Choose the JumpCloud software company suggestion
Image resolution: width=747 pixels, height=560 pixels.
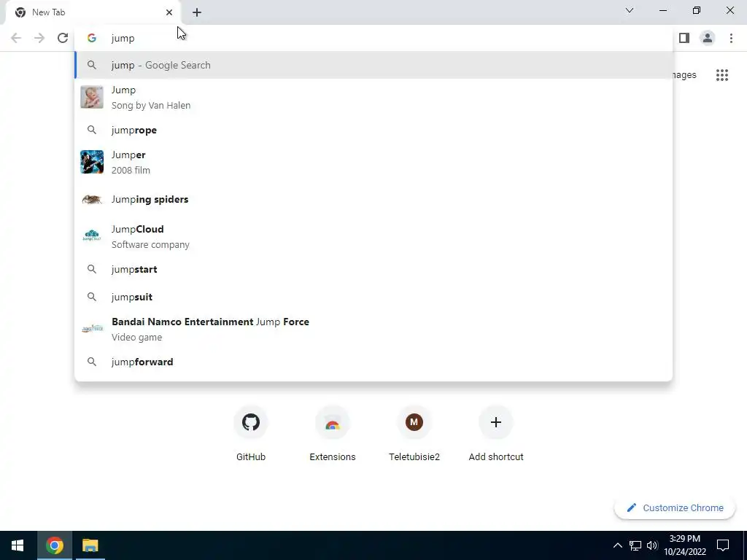pyautogui.click(x=373, y=237)
